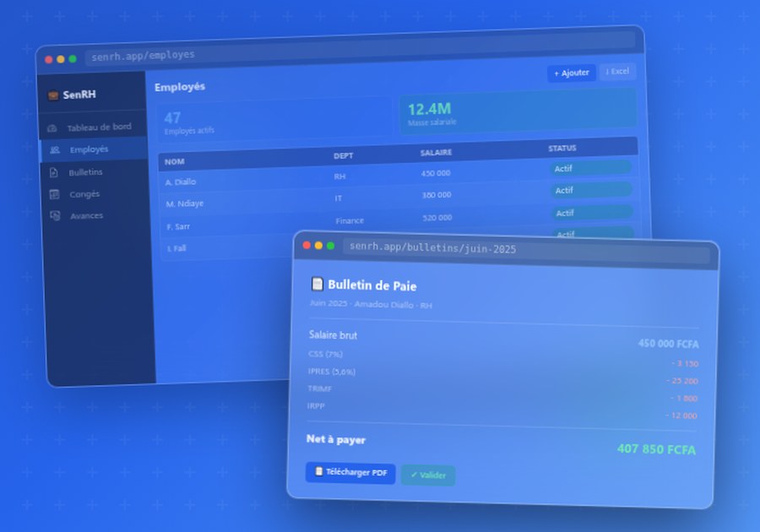The height and width of the screenshot is (532, 760).
Task: Click the 407 850 FCFA net amount
Action: point(656,449)
